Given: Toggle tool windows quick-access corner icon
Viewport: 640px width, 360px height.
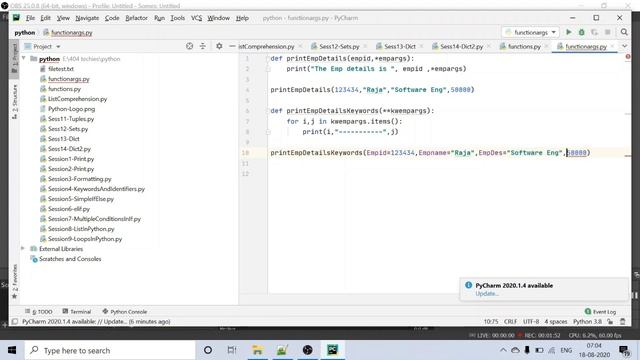Looking at the screenshot, I should click(15, 322).
